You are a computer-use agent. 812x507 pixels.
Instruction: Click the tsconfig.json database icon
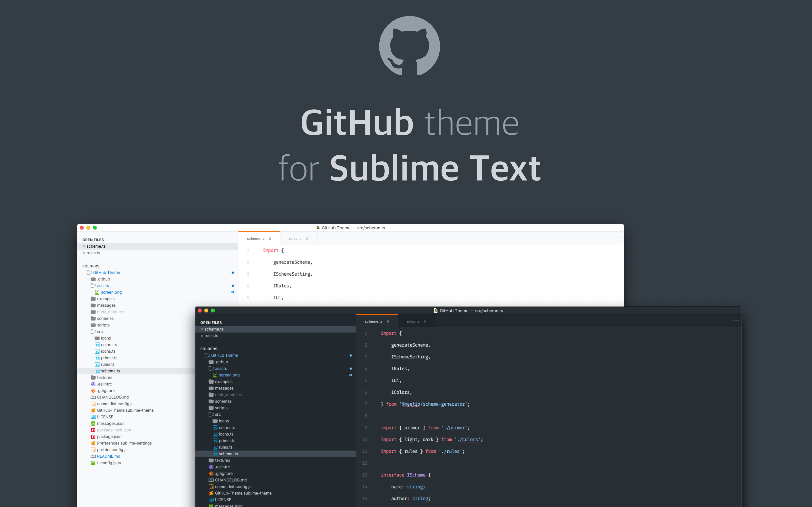coord(93,463)
